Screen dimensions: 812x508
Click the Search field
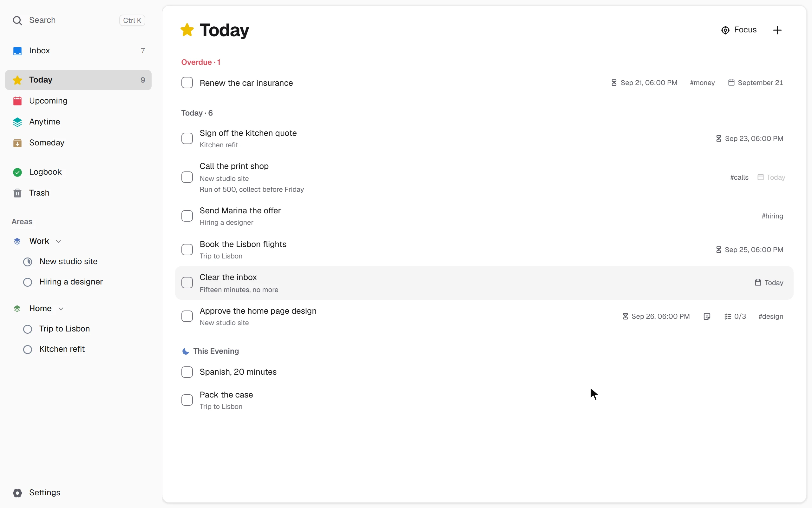(78, 21)
